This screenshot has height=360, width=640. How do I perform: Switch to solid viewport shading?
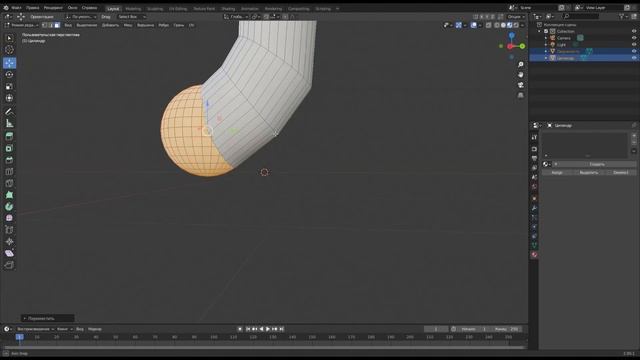(x=503, y=25)
